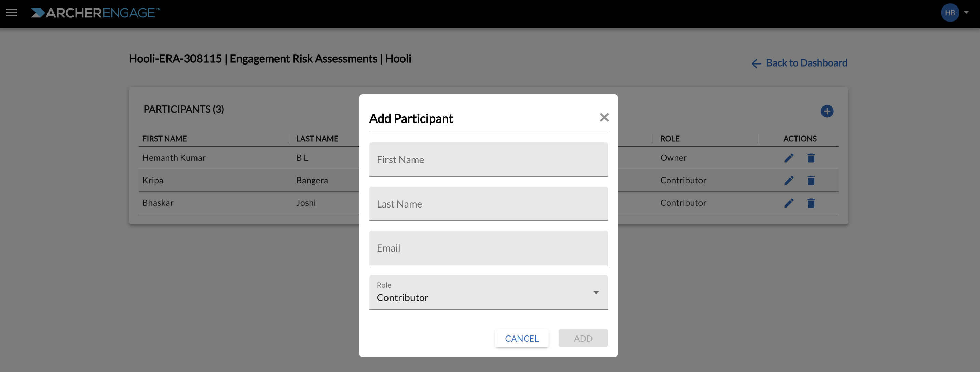Click the ADD button

point(583,338)
